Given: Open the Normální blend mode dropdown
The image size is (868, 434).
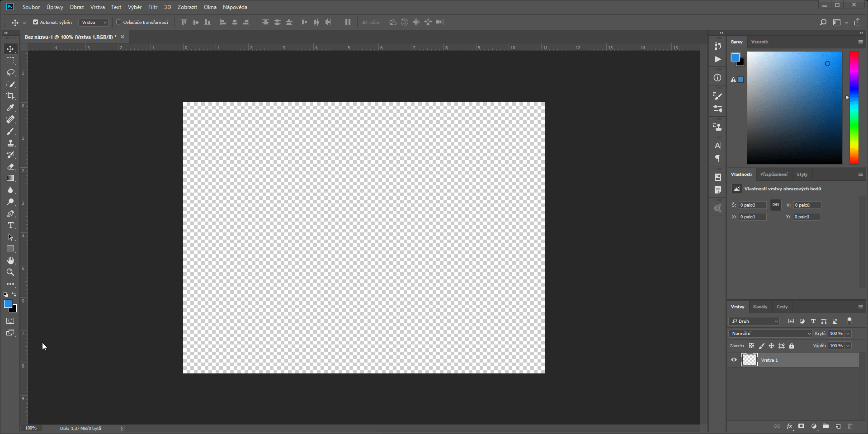Looking at the screenshot, I should coord(770,333).
